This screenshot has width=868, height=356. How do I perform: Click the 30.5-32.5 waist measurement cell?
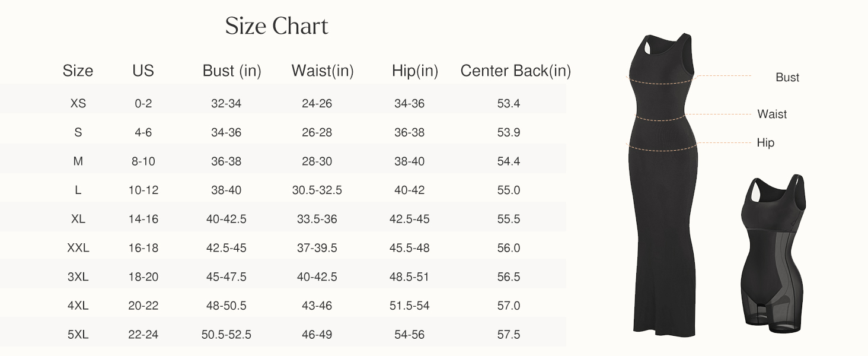[x=317, y=190]
